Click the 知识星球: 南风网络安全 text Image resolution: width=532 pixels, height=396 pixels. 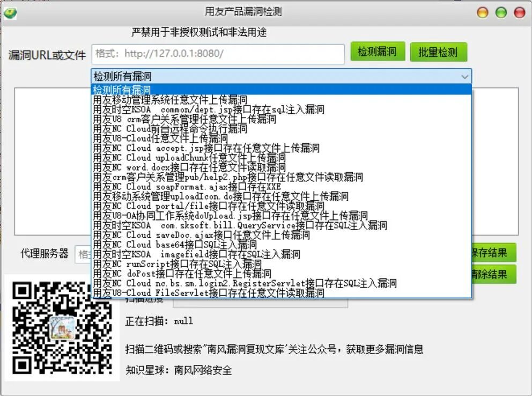(179, 370)
